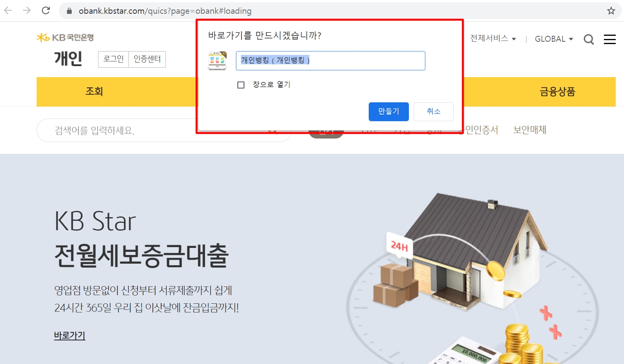Open the 조회 menu tab

tap(94, 92)
